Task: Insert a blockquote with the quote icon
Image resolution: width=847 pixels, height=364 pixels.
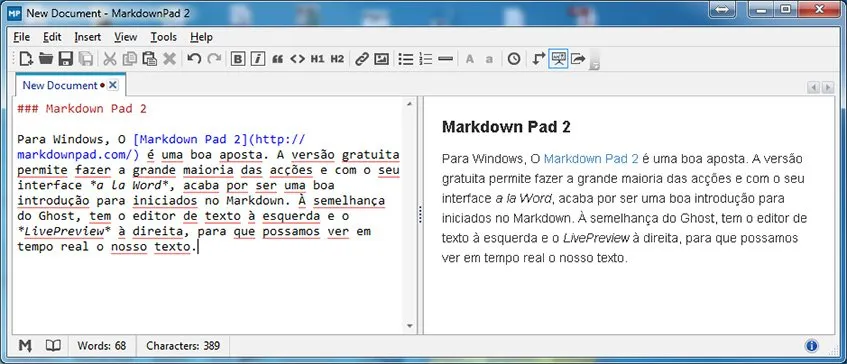Action: (x=278, y=59)
